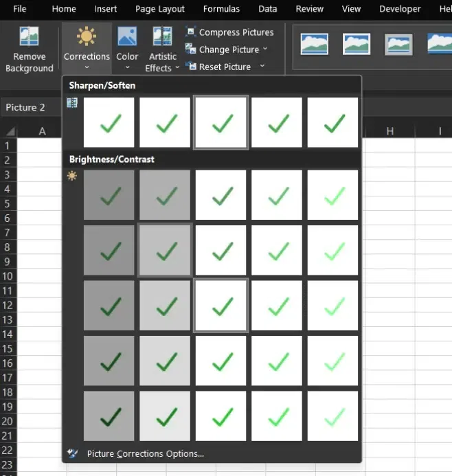This screenshot has width=452, height=476.
Task: Select fifth Sharpen/Soften preset (sharpest)
Action: 332,122
